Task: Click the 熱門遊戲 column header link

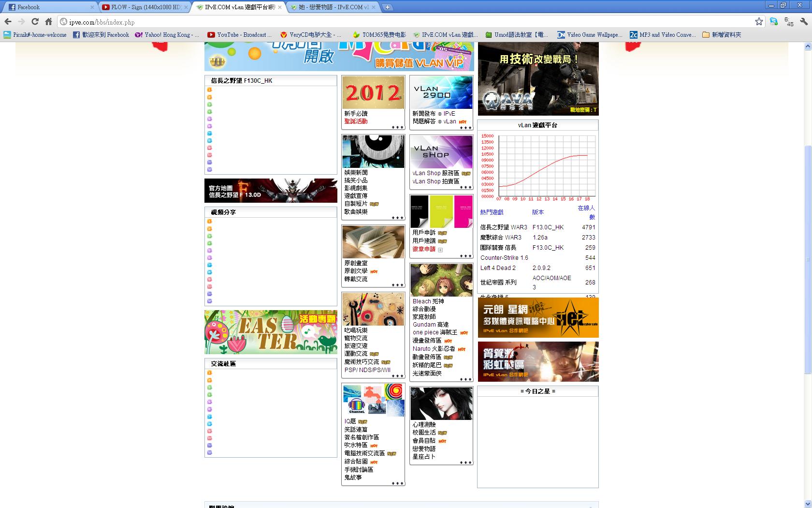Action: tap(492, 212)
